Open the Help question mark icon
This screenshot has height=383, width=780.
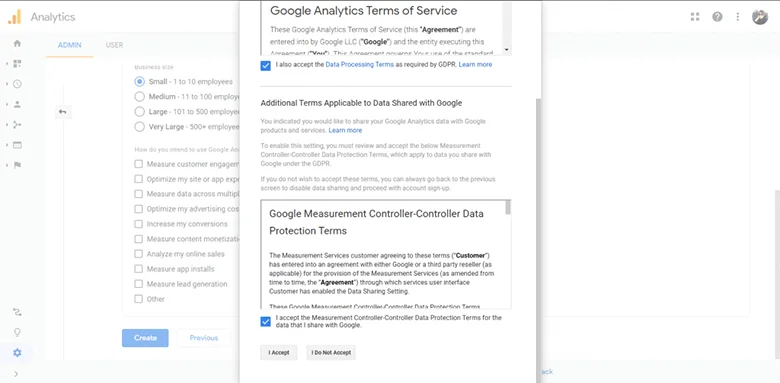tap(717, 17)
